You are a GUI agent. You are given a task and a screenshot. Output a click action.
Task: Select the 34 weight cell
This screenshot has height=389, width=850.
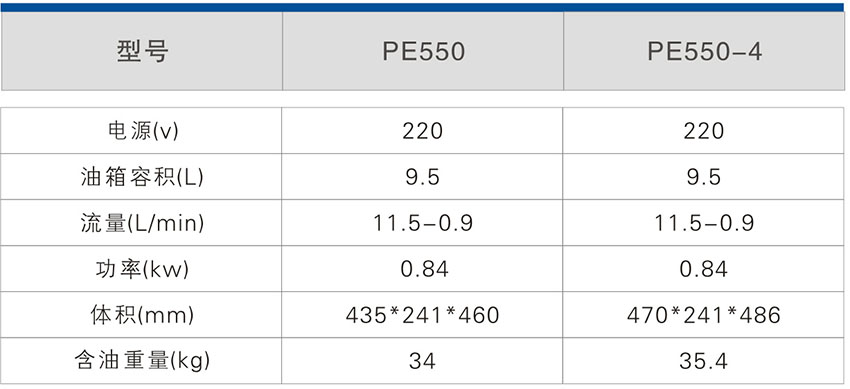click(423, 361)
